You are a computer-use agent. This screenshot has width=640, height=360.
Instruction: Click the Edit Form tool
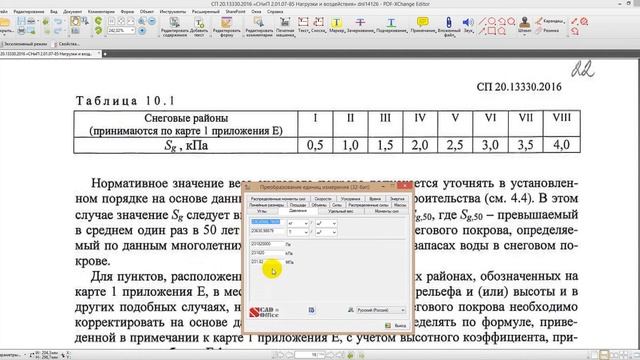pyautogui.click(x=227, y=26)
